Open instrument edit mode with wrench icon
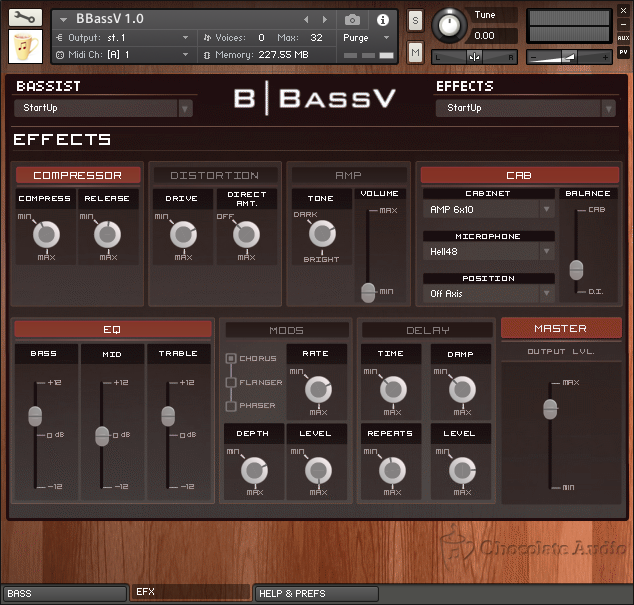The width and height of the screenshot is (634, 605). pyautogui.click(x=25, y=18)
